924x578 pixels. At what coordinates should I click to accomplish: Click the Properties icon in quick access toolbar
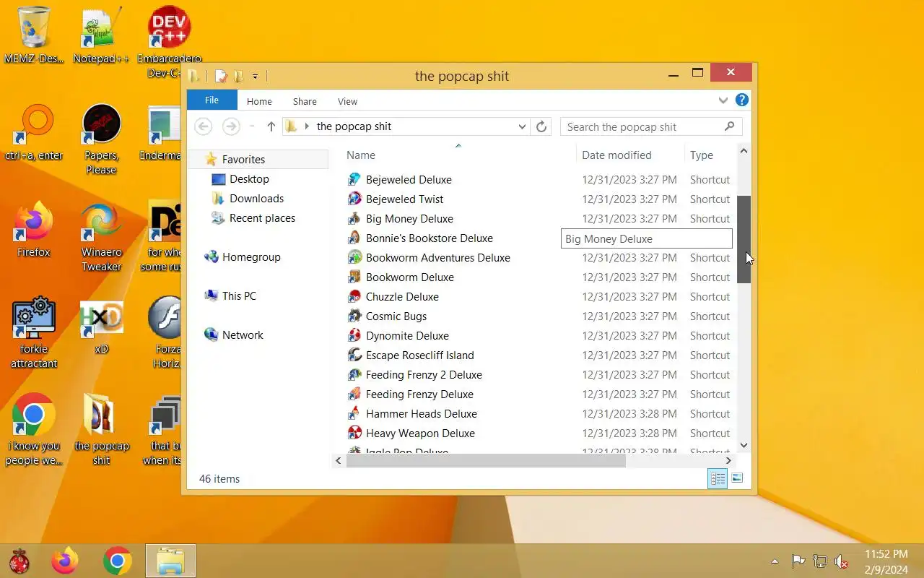(222, 76)
